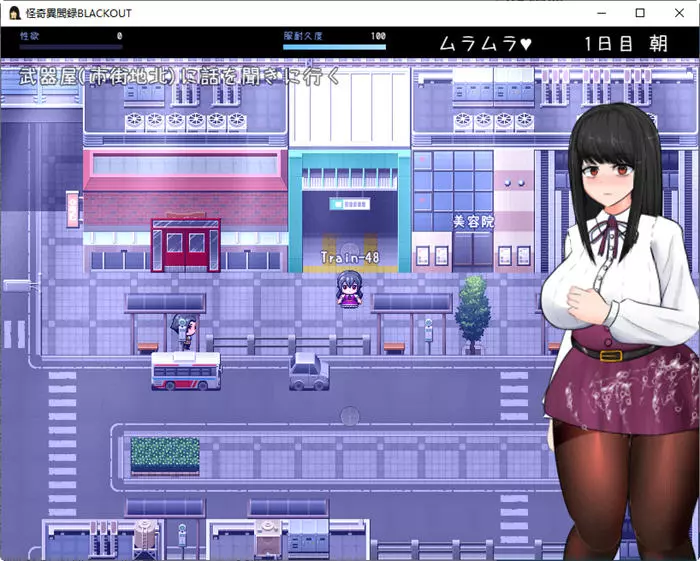
Task: Click the gray parked car
Action: point(309,372)
